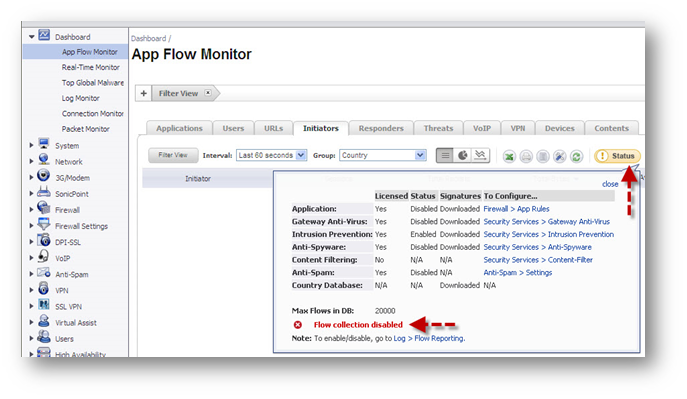Click the Network globe icon
This screenshot has height=399, width=687.
[x=43, y=159]
